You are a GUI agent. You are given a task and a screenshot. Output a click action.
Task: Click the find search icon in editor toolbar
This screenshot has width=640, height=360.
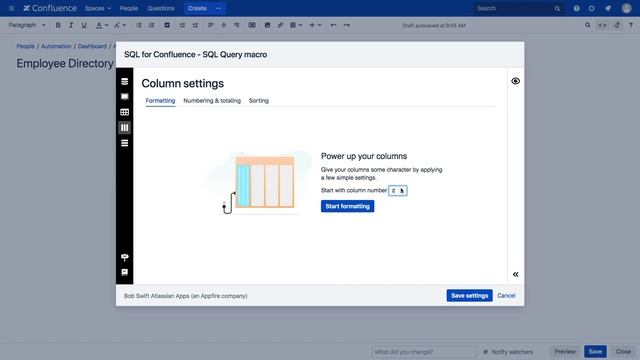click(x=588, y=25)
